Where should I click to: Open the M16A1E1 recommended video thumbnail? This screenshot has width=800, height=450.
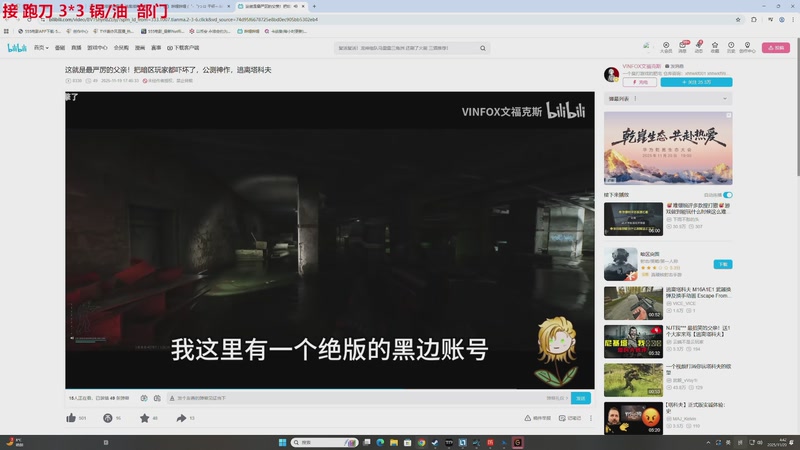pyautogui.click(x=633, y=303)
